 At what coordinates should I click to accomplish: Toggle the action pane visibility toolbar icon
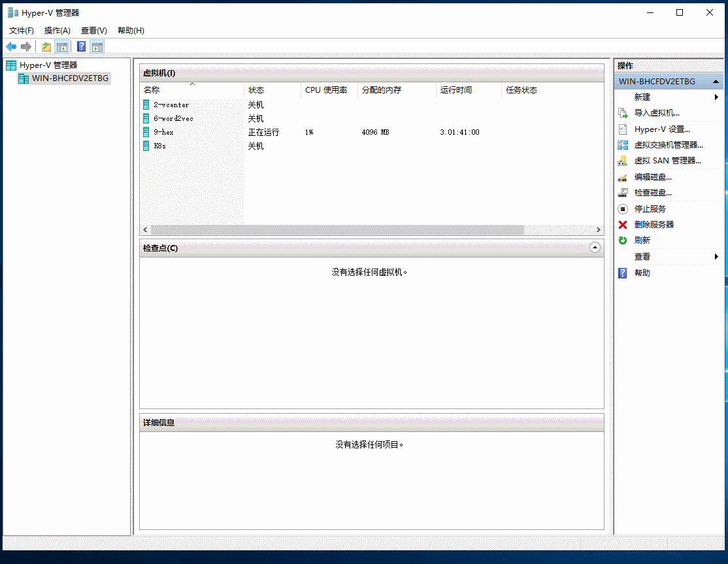[97, 46]
